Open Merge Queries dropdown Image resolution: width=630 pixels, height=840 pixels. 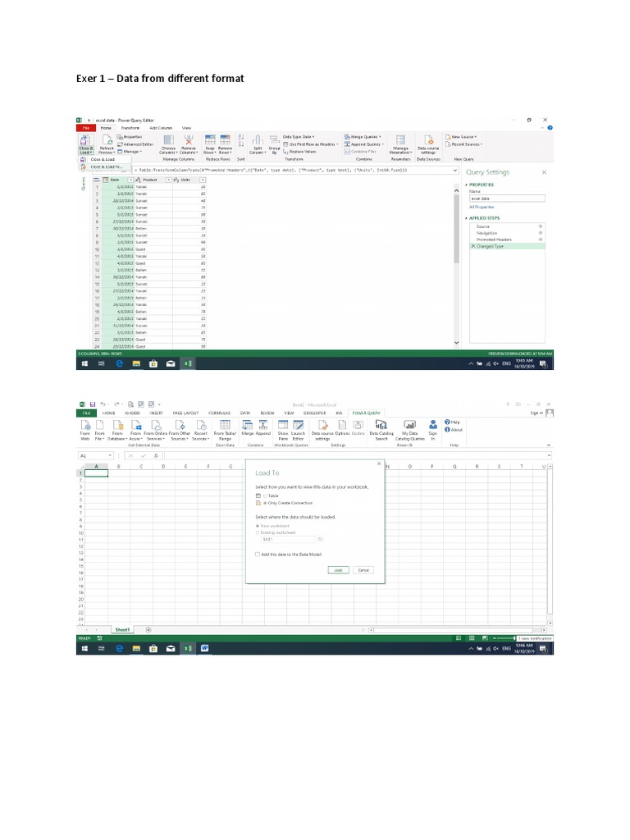click(363, 137)
